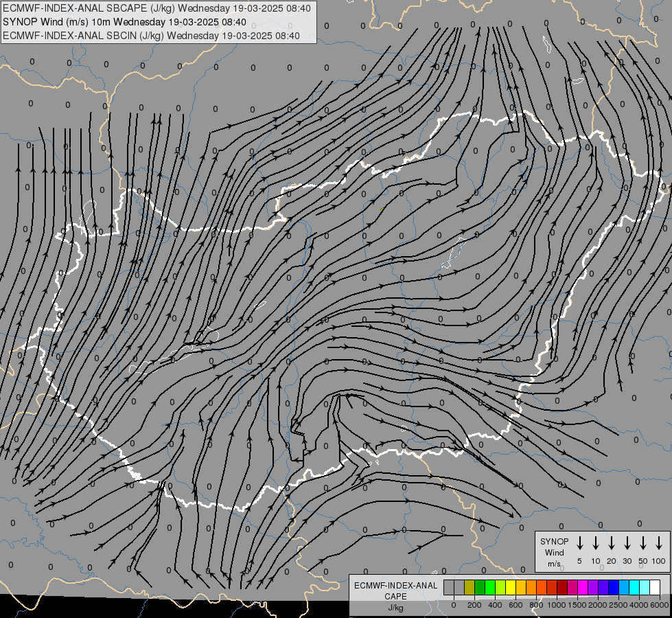Pick the pure yellow CAPE swatch
The width and height of the screenshot is (672, 618).
point(511,587)
